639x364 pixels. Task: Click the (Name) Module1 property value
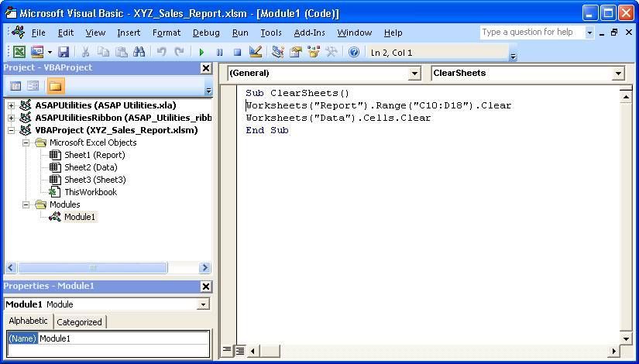tap(123, 338)
